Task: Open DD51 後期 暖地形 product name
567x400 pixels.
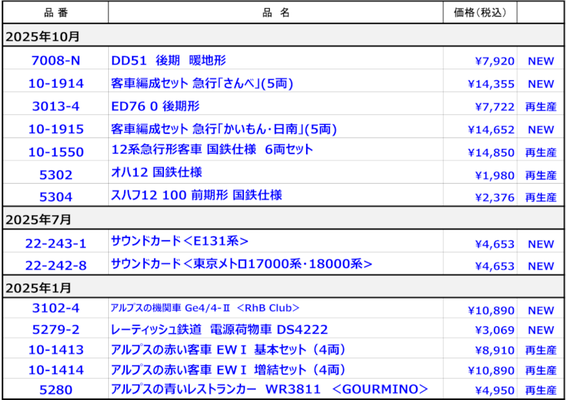Action: coord(169,60)
